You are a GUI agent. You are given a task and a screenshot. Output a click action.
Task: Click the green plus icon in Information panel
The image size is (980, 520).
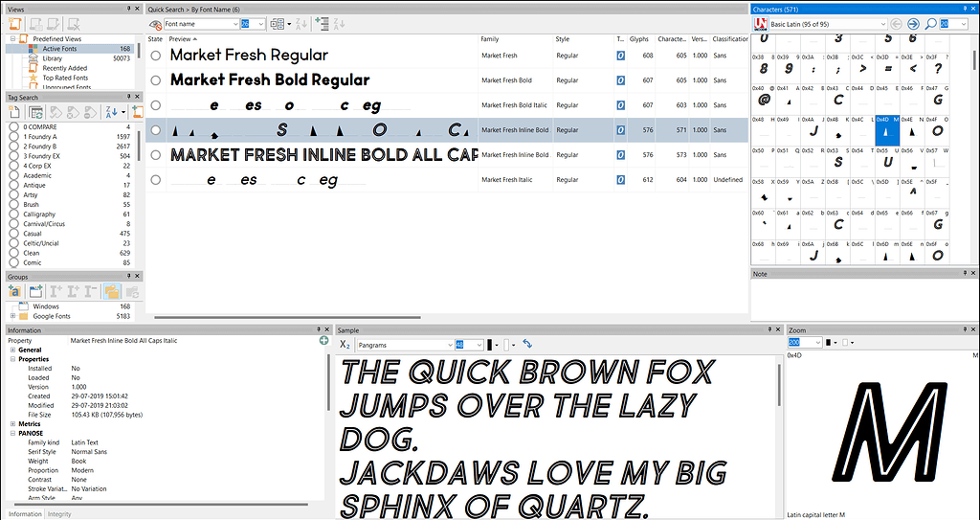(x=323, y=341)
